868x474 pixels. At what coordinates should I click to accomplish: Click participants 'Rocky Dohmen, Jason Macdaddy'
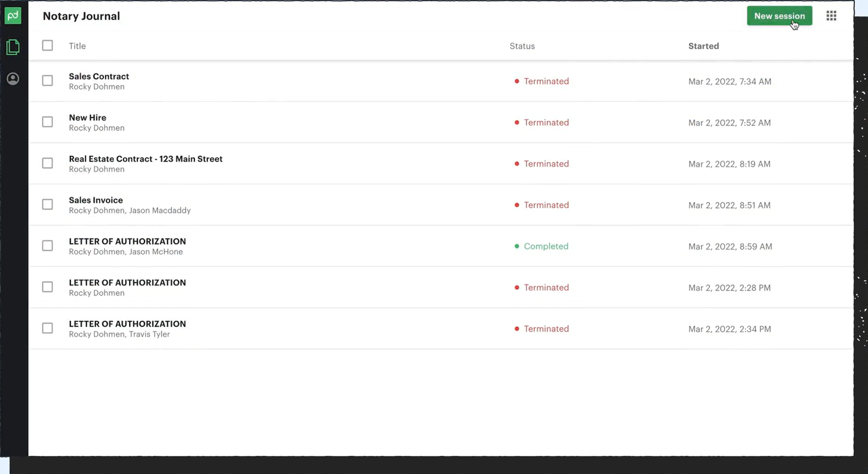pyautogui.click(x=130, y=210)
